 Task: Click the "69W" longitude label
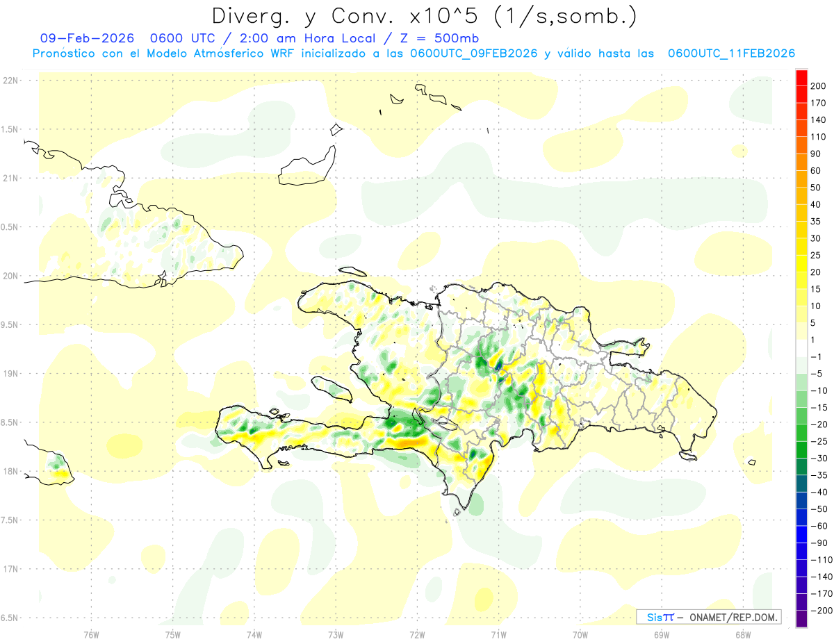661,634
